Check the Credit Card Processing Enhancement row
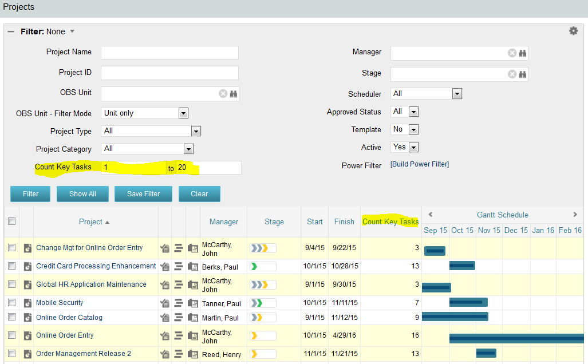The height and width of the screenshot is (364, 588). coord(12,266)
